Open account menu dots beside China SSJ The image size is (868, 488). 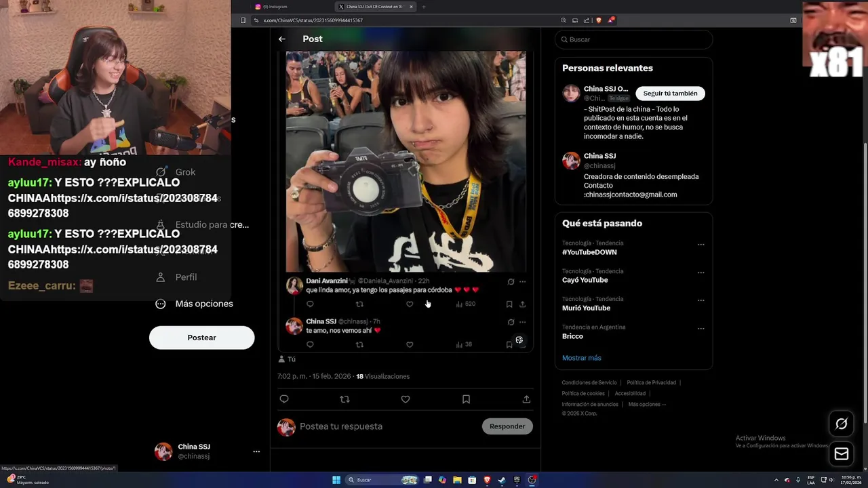click(256, 451)
